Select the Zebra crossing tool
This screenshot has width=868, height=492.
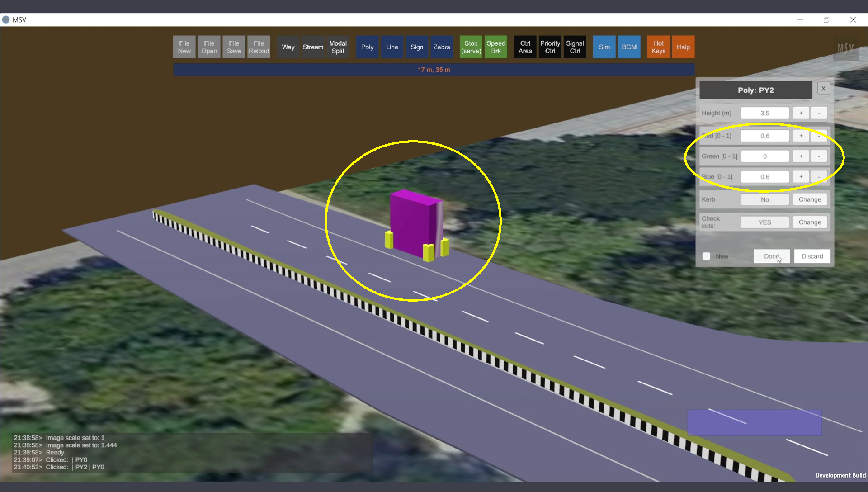[x=441, y=47]
